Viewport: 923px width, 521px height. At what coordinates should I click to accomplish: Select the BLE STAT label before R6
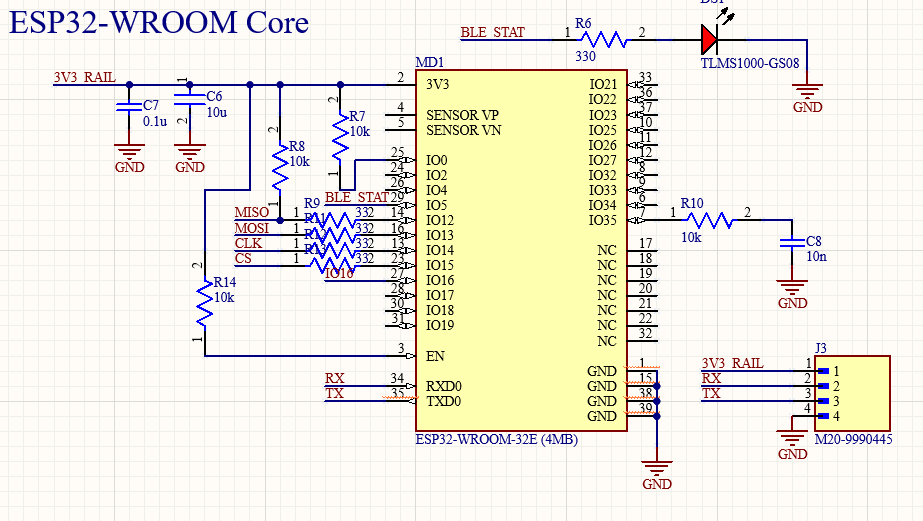coord(492,32)
